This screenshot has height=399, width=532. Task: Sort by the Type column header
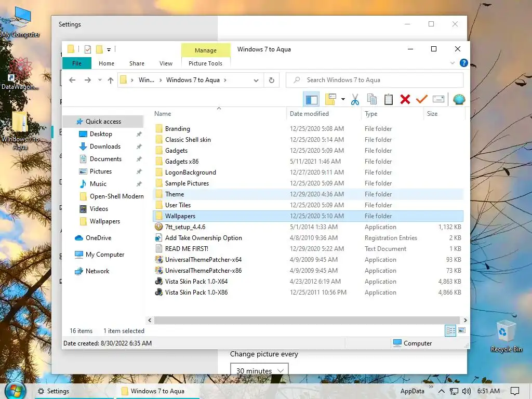393,114
